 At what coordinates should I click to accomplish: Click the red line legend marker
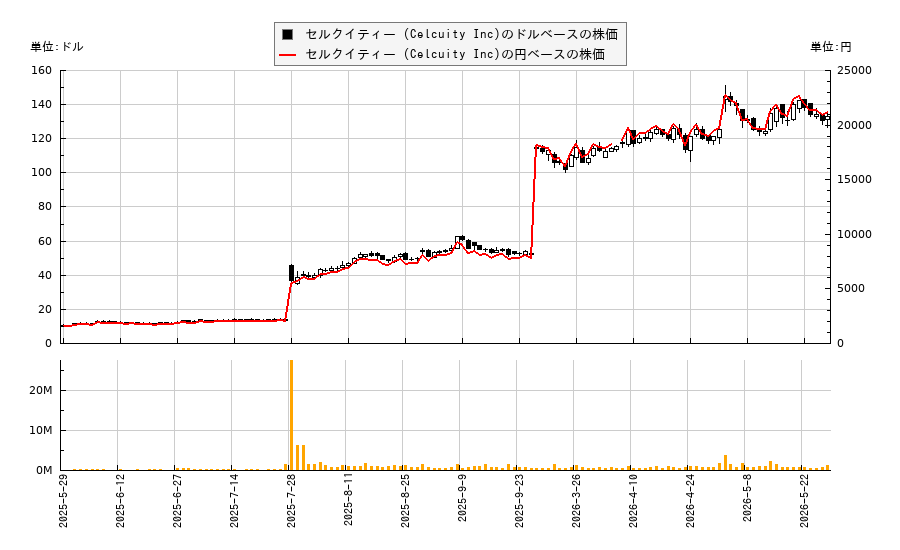click(x=288, y=55)
